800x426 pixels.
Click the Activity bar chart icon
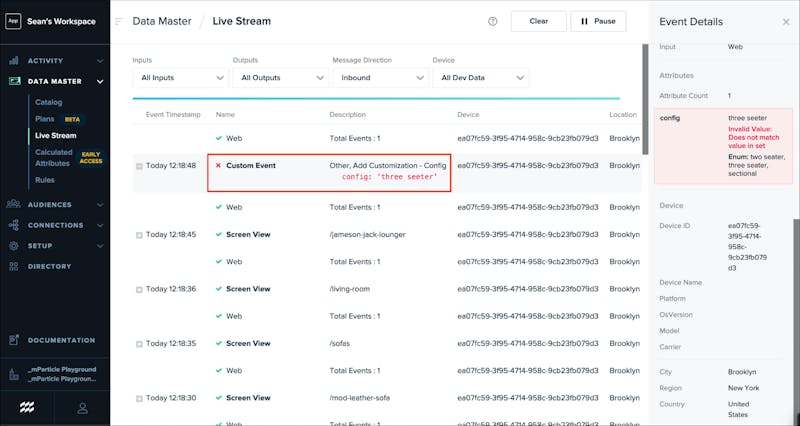point(14,61)
